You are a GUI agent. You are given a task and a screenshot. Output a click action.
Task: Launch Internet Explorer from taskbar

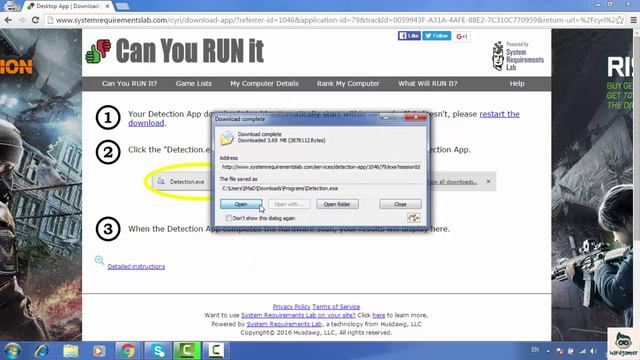tap(42, 351)
